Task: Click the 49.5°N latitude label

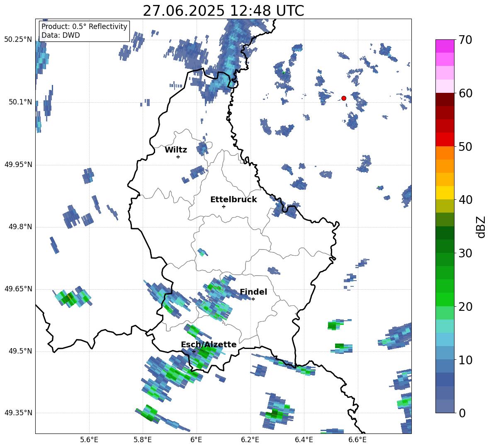Action: point(20,351)
